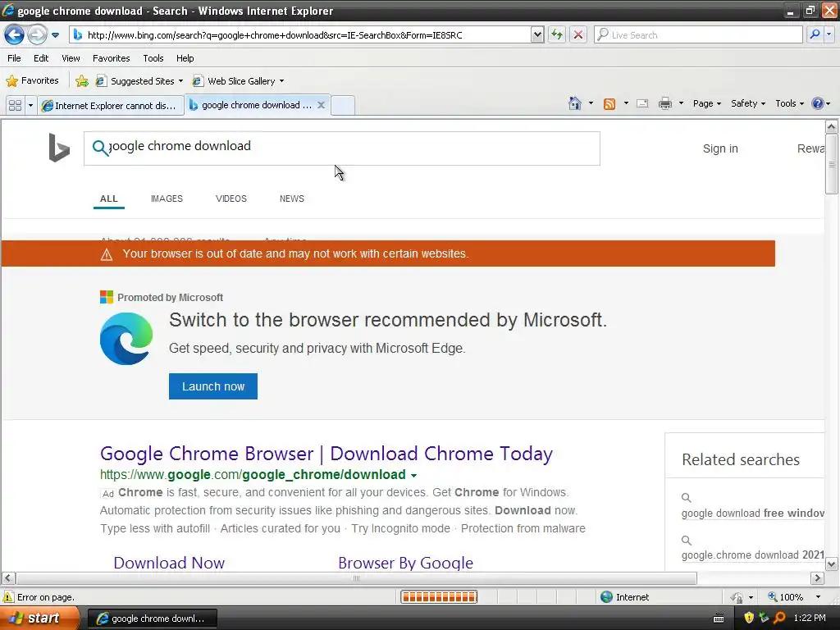
Task: Open the Tools menu in menu bar
Action: 153,58
